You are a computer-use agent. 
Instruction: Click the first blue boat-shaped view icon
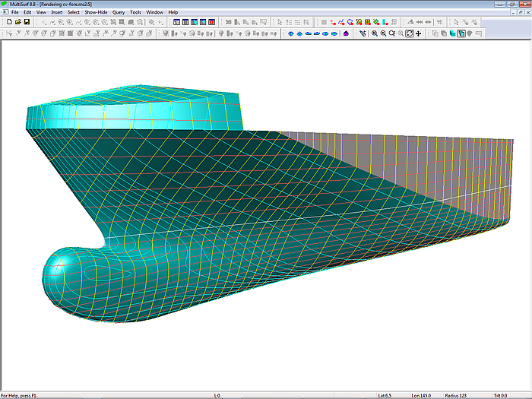coord(291,33)
